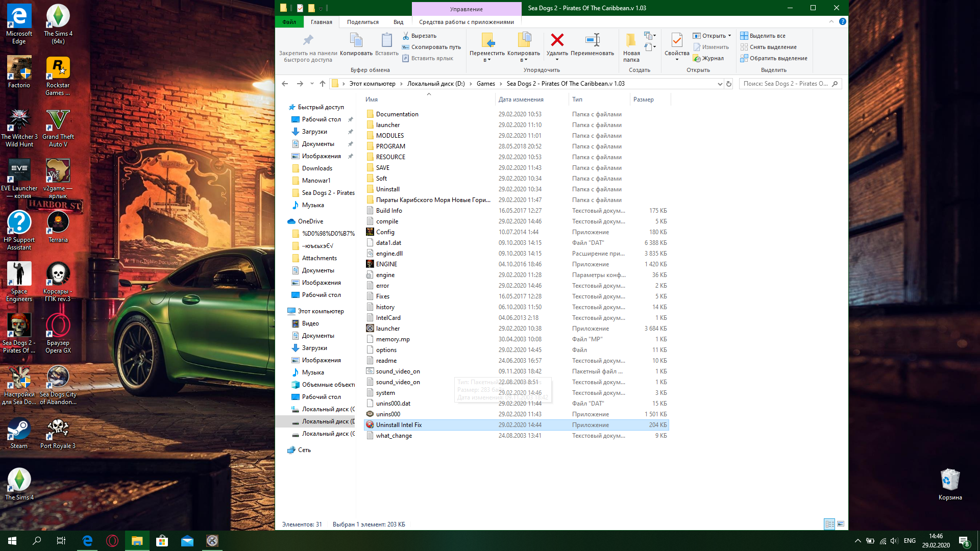The image size is (980, 551).
Task: Click Invert selection (Обратить выделение)
Action: click(774, 58)
